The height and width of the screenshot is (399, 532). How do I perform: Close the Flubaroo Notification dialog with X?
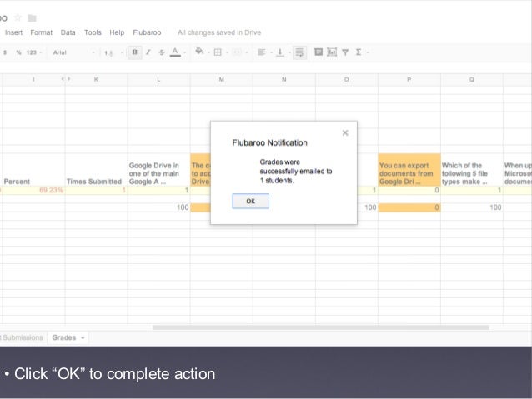tap(345, 133)
